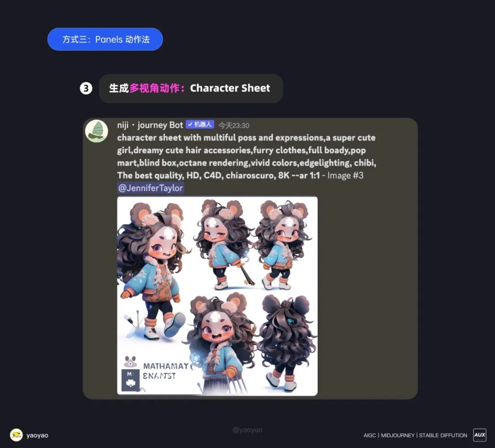Select the 方式三: Panels 动作法 button
This screenshot has width=495, height=448.
(x=105, y=39)
